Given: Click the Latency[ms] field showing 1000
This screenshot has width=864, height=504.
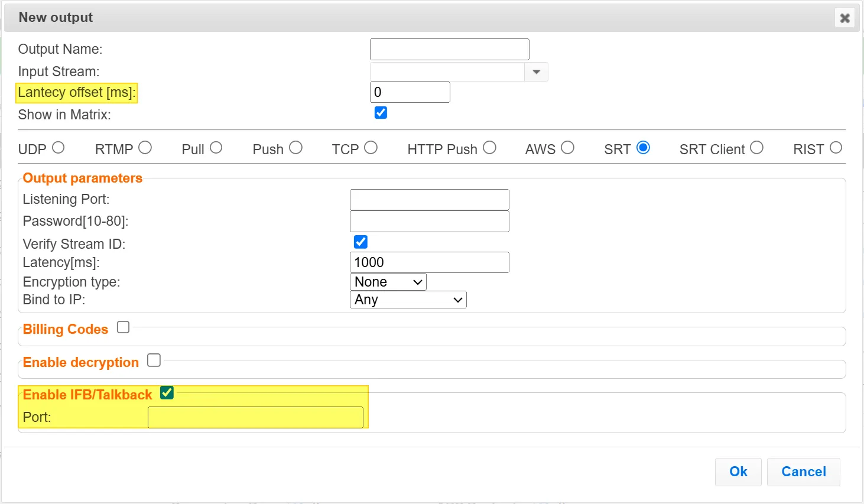Looking at the screenshot, I should click(x=429, y=262).
